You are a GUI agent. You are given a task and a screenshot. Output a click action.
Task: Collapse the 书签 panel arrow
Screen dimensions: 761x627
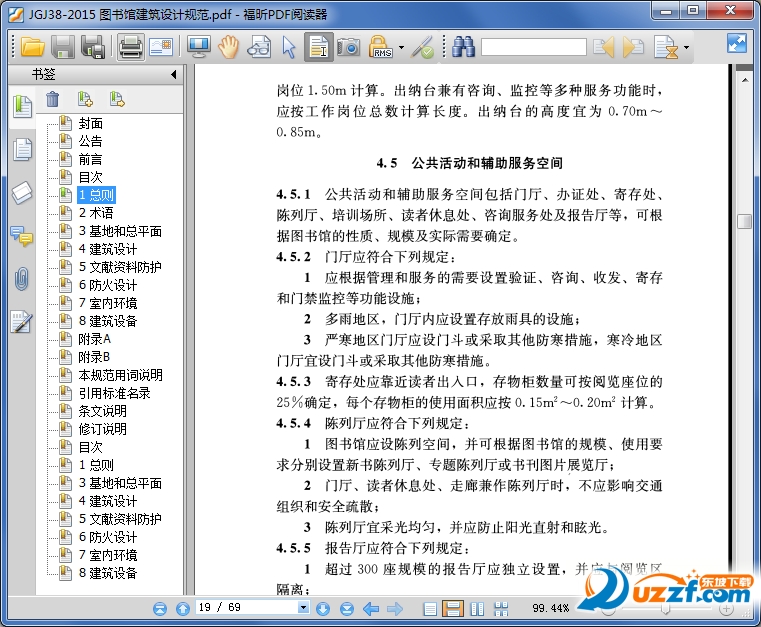[x=174, y=74]
